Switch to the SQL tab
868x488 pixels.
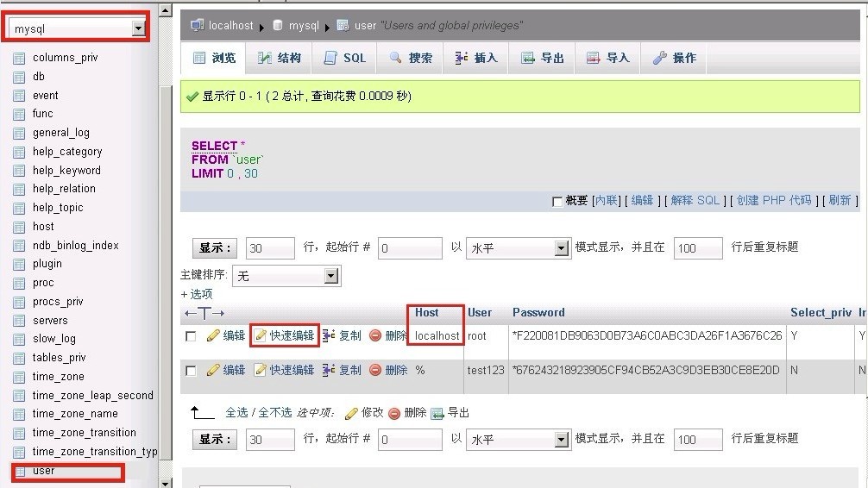[345, 58]
